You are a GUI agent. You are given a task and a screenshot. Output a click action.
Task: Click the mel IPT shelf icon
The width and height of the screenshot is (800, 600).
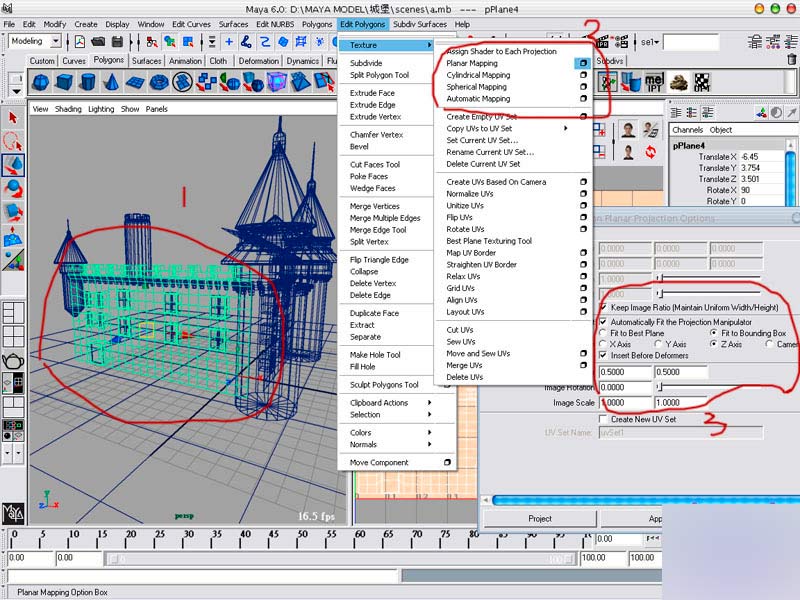(653, 82)
